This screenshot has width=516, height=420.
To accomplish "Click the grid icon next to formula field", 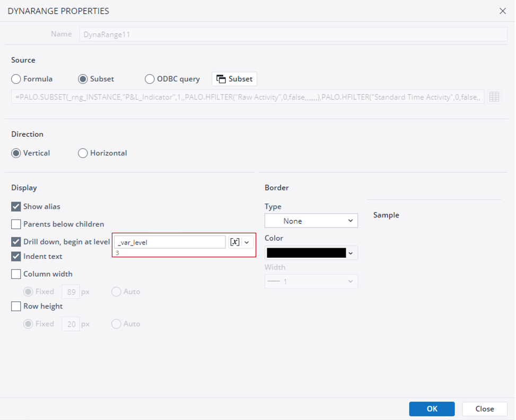I will (494, 97).
